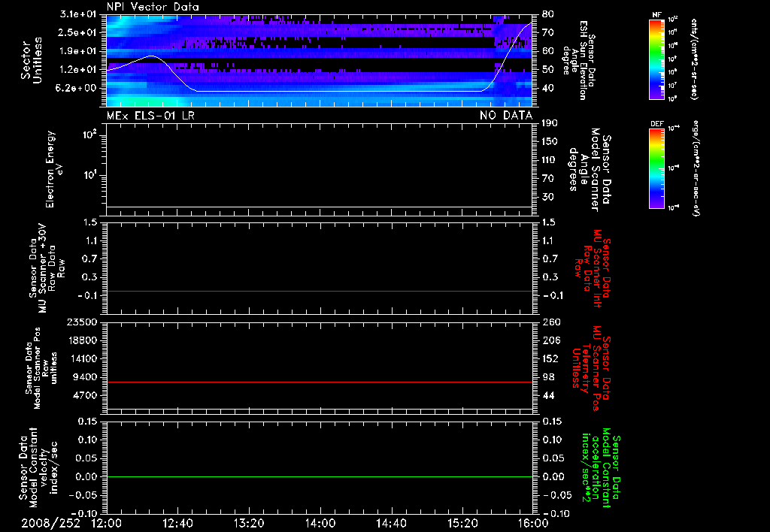Select the red 'MU Scanner Pos Telemetry' label
Viewport: 770px width, 532px height.
coord(591,368)
